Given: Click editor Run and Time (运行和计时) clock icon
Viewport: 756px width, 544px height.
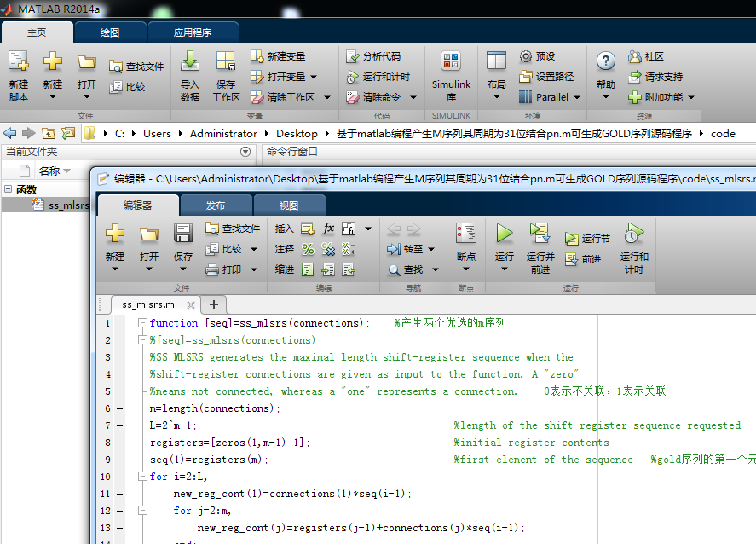Looking at the screenshot, I should pos(633,234).
